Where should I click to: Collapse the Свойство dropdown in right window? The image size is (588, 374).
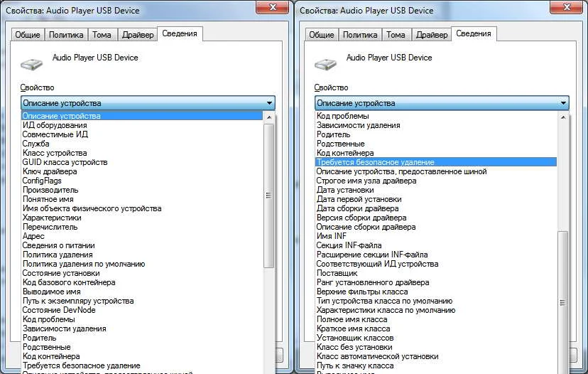[563, 103]
